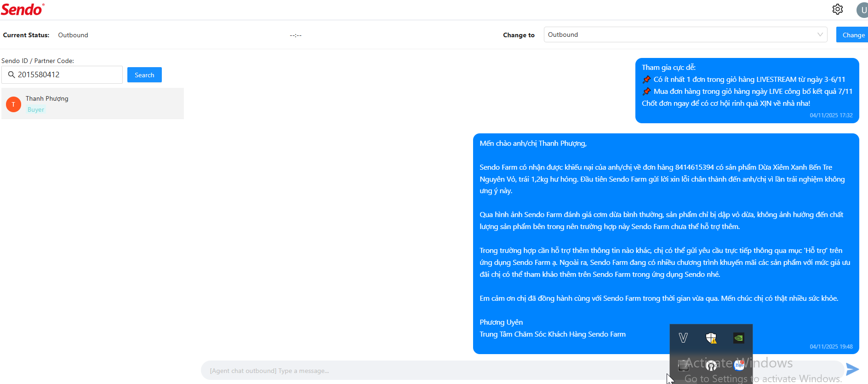Image resolution: width=868 pixels, height=384 pixels.
Task: Open the V application tray icon
Action: (683, 338)
